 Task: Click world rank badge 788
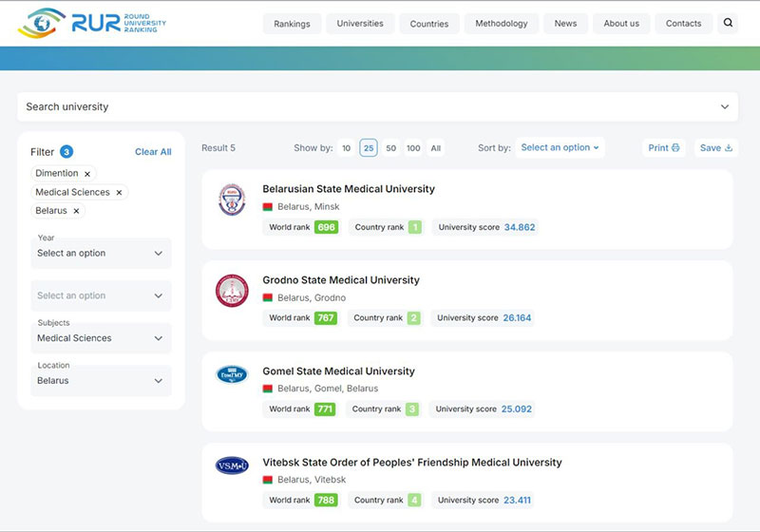tap(326, 500)
